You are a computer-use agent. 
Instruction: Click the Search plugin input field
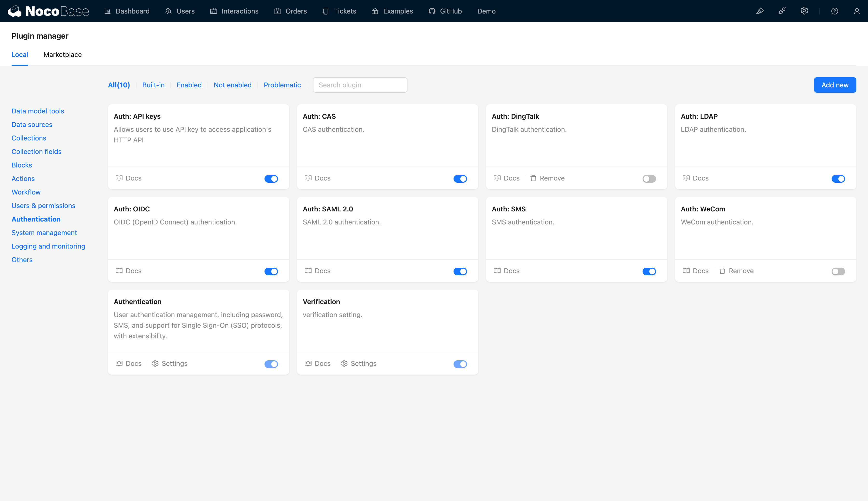click(360, 85)
